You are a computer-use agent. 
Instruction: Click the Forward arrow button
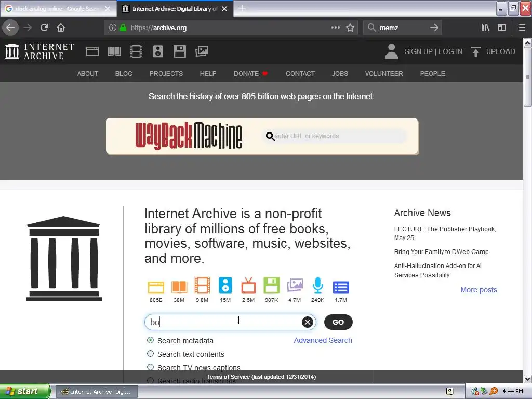pyautogui.click(x=28, y=28)
